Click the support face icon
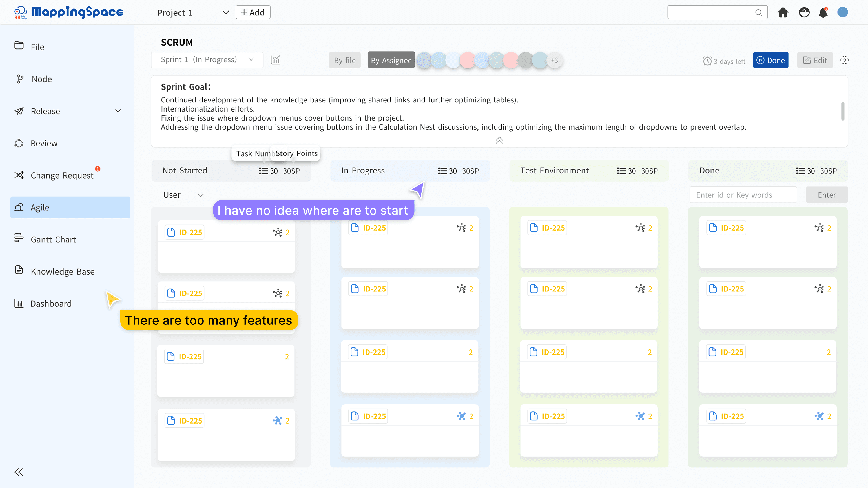The width and height of the screenshot is (868, 488). pyautogui.click(x=804, y=12)
